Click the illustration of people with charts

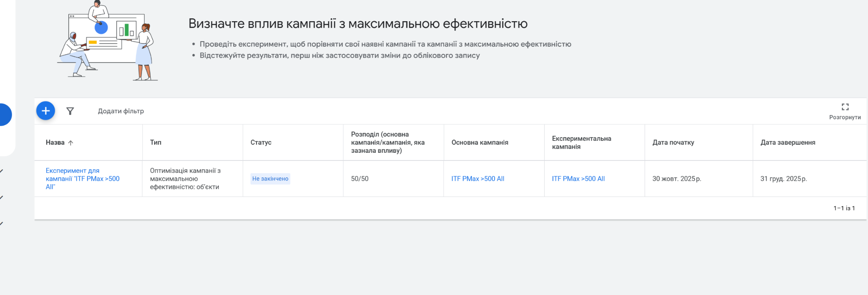click(107, 40)
